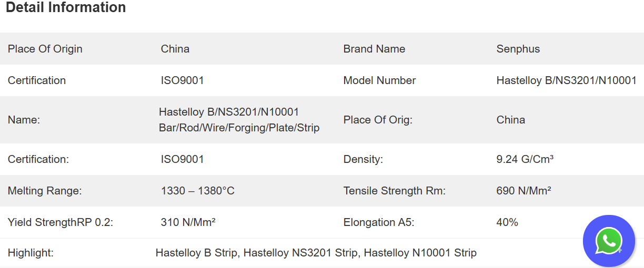Click the 310 N/Mm² yield strength value
Viewport: 644px width, 268px height.
(188, 222)
